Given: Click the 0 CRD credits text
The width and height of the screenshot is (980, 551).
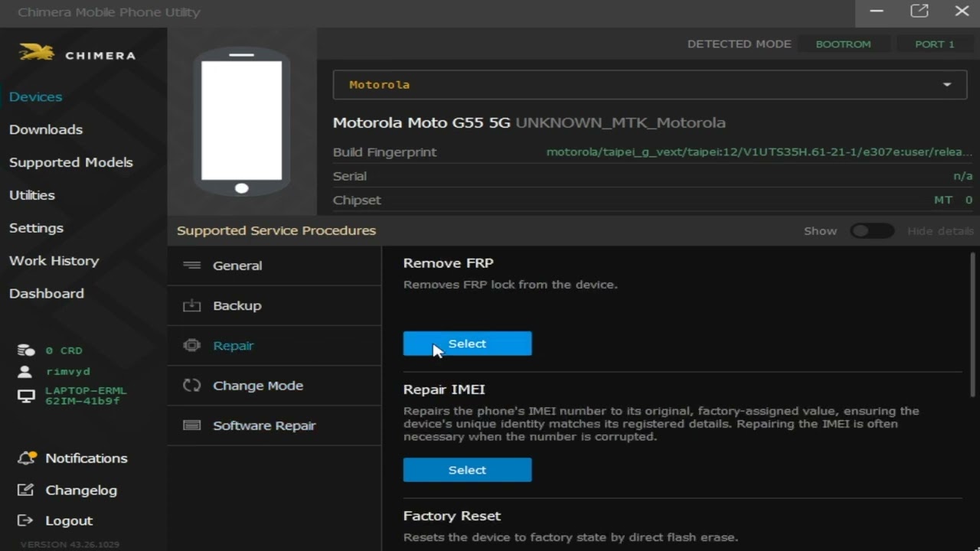Looking at the screenshot, I should [64, 350].
